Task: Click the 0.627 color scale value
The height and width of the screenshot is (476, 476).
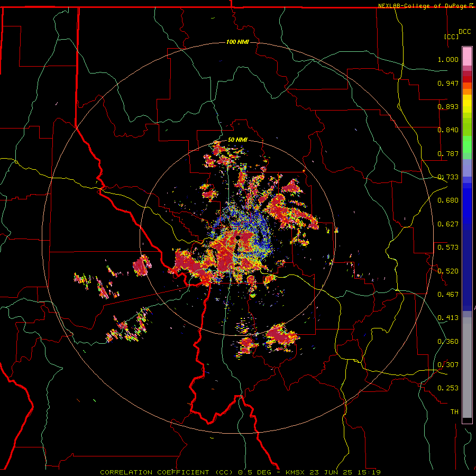Action: pos(448,224)
